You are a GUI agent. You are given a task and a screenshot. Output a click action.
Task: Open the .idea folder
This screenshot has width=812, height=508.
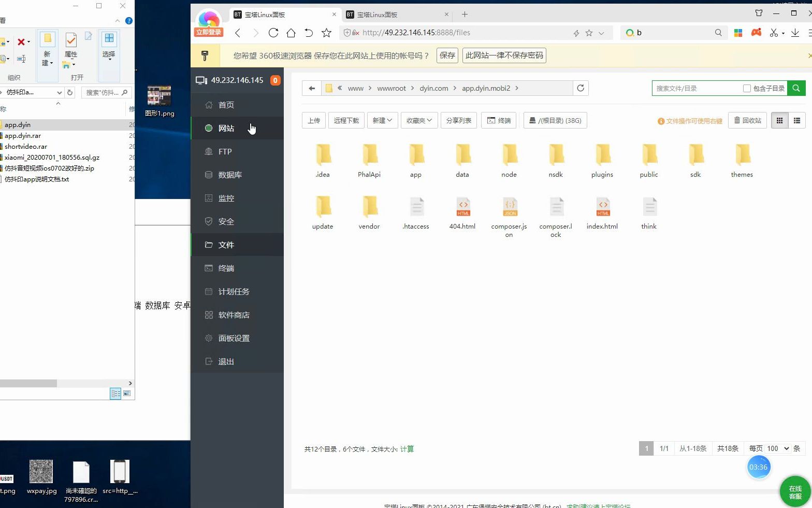tap(323, 161)
